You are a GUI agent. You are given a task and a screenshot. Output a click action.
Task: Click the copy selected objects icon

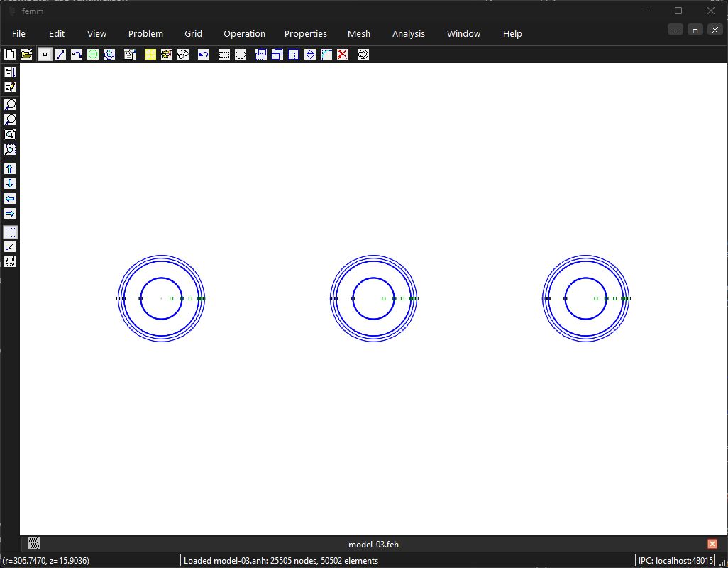coord(277,55)
